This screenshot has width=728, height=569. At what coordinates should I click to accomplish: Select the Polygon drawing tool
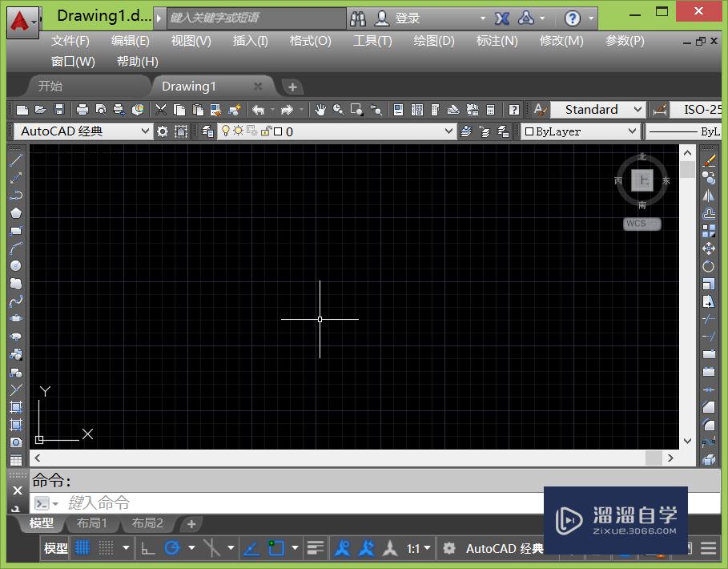coord(15,213)
